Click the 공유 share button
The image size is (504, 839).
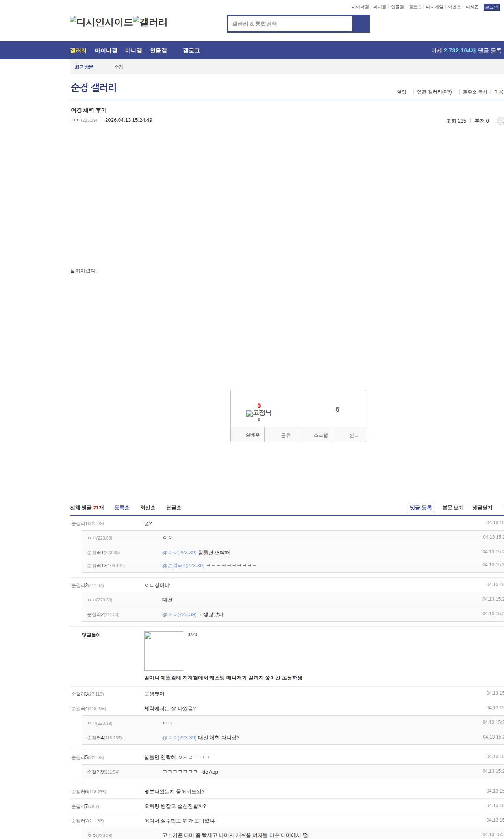pos(285,435)
